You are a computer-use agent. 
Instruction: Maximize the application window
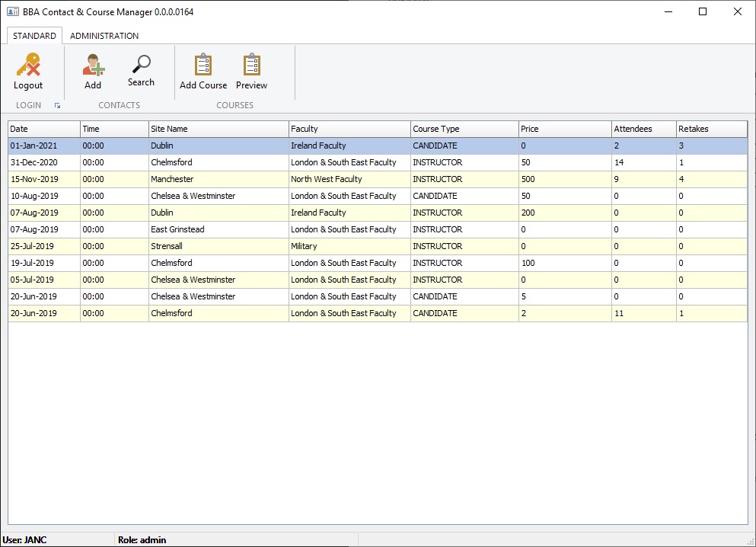[x=703, y=11]
